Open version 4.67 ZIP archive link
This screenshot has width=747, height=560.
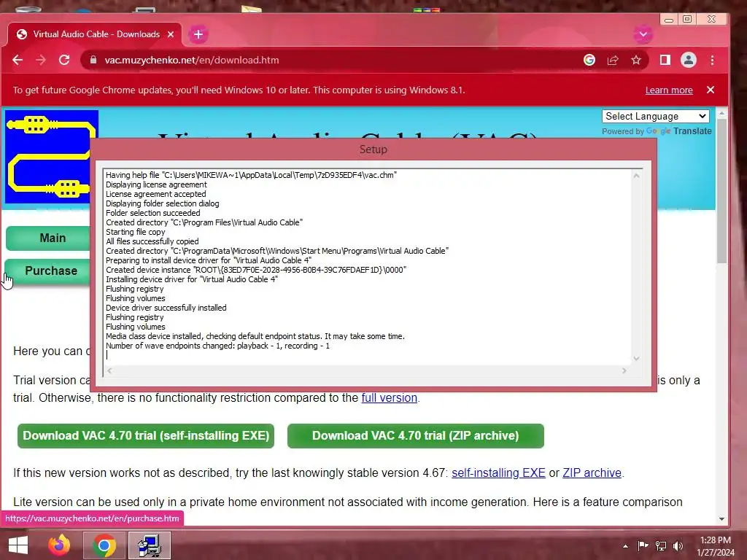click(592, 472)
